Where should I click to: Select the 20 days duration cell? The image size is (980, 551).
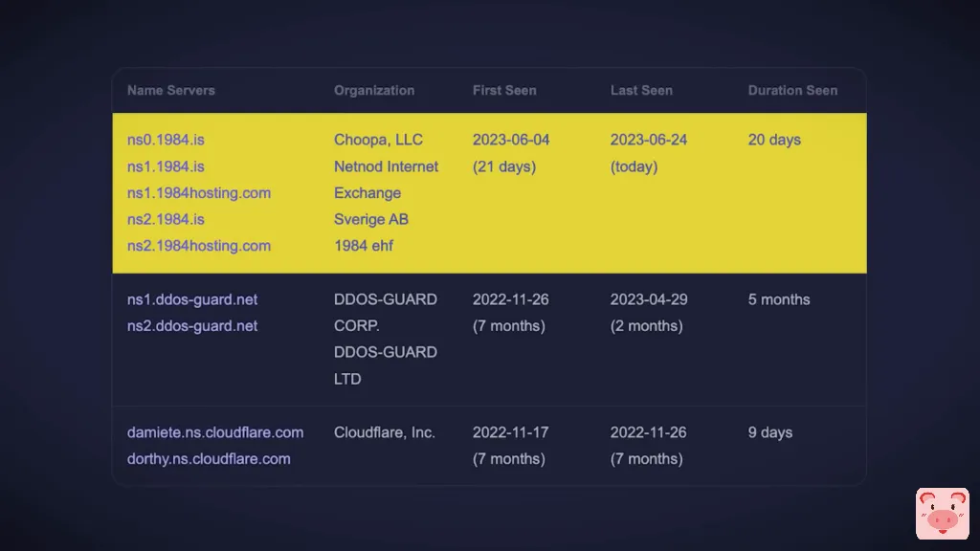coord(774,140)
